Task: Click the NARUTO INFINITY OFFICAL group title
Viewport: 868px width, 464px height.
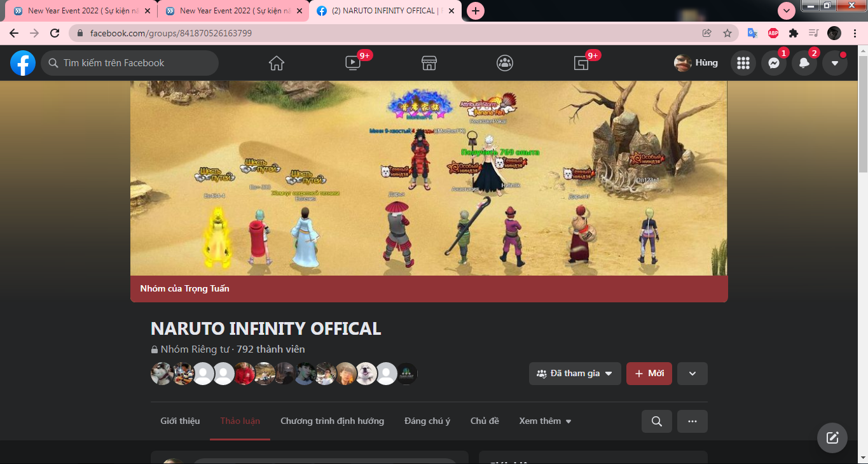Action: coord(266,328)
